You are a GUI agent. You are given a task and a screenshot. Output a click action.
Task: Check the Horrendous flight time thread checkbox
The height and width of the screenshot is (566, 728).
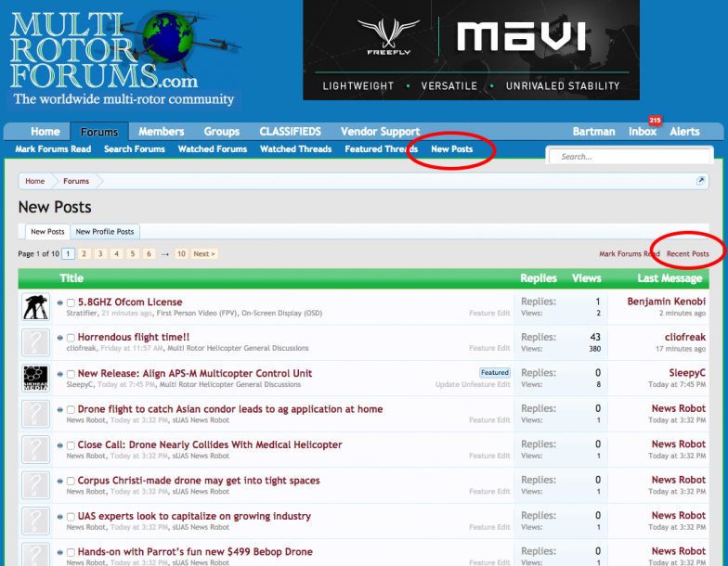[71, 338]
